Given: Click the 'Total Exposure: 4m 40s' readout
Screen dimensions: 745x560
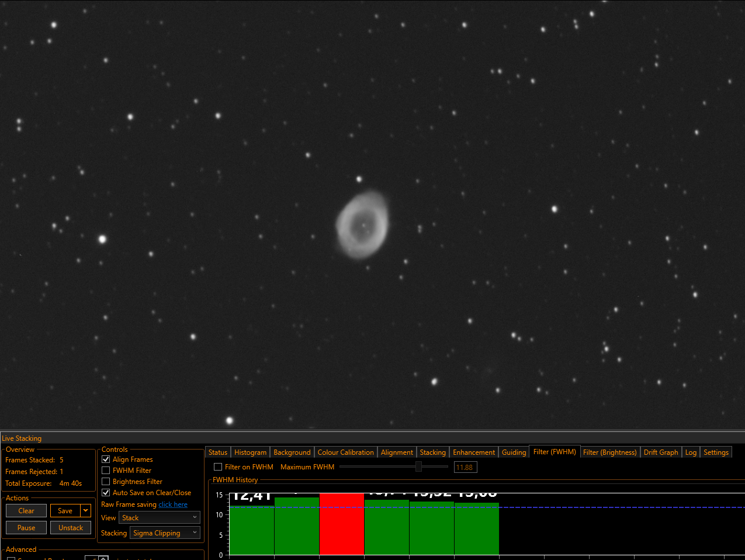Looking at the screenshot, I should click(44, 483).
